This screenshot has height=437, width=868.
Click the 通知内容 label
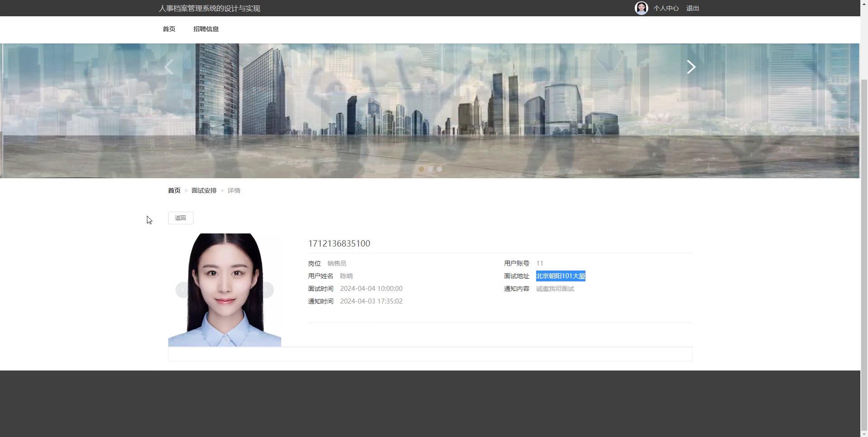click(x=517, y=289)
